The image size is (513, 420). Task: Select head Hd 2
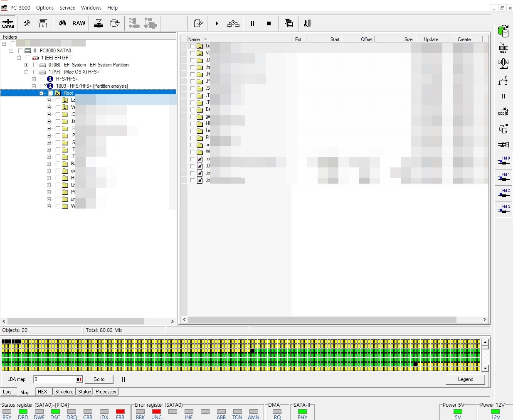[x=503, y=194]
